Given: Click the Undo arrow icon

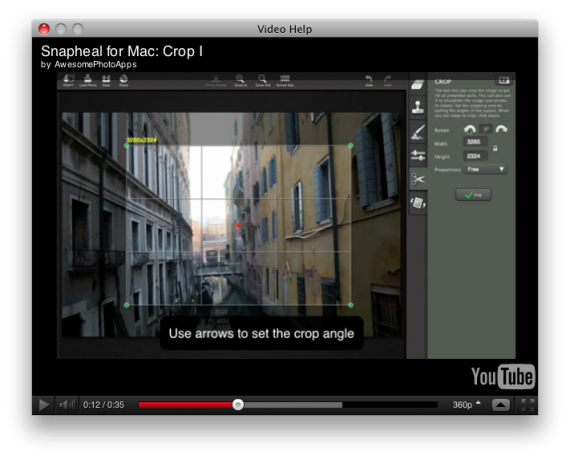Looking at the screenshot, I should coord(369,80).
